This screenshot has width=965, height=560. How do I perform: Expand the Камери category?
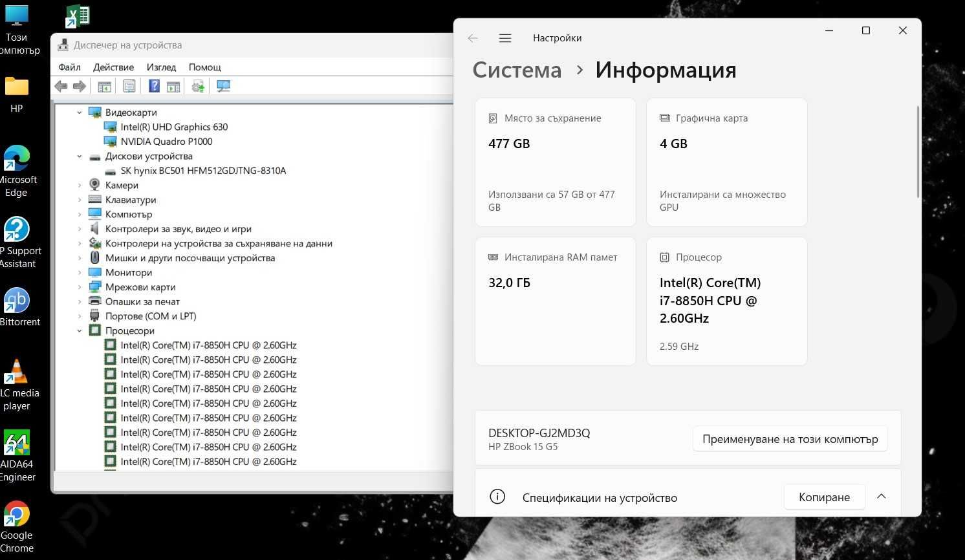coord(80,185)
